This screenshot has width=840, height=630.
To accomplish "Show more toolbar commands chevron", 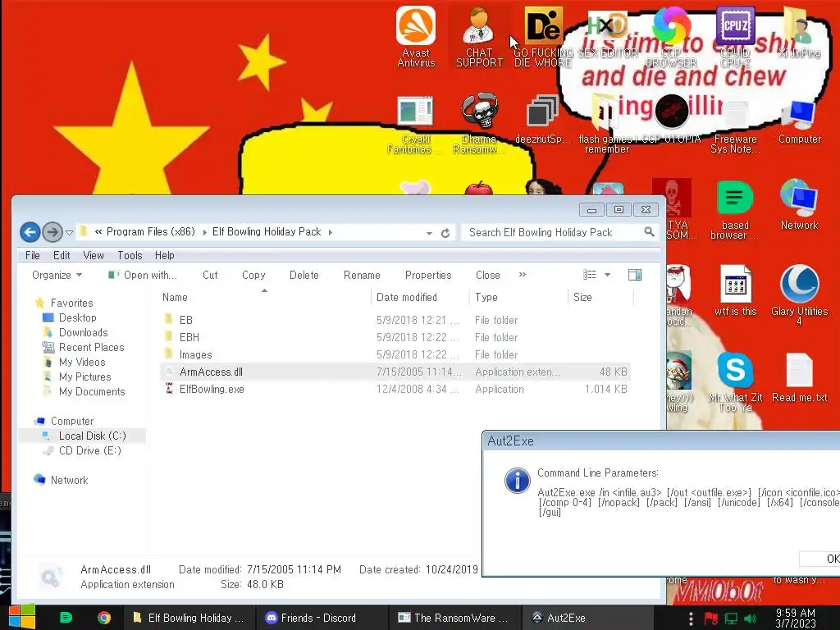I will click(x=523, y=274).
